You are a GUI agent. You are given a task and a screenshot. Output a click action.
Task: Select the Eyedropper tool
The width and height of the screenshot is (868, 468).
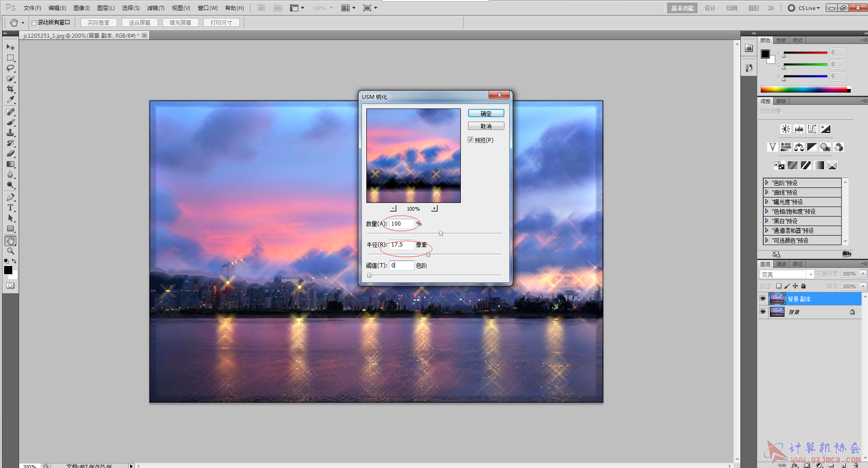pyautogui.click(x=10, y=100)
